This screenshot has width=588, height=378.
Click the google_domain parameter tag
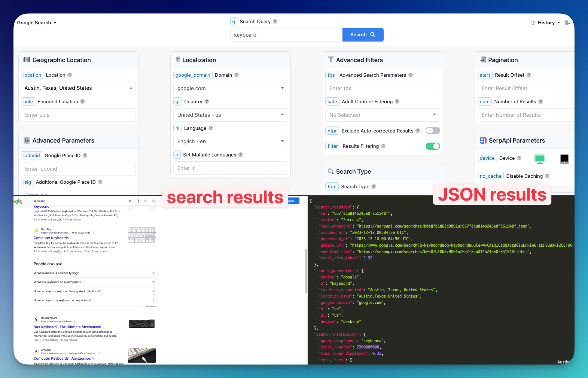(193, 75)
